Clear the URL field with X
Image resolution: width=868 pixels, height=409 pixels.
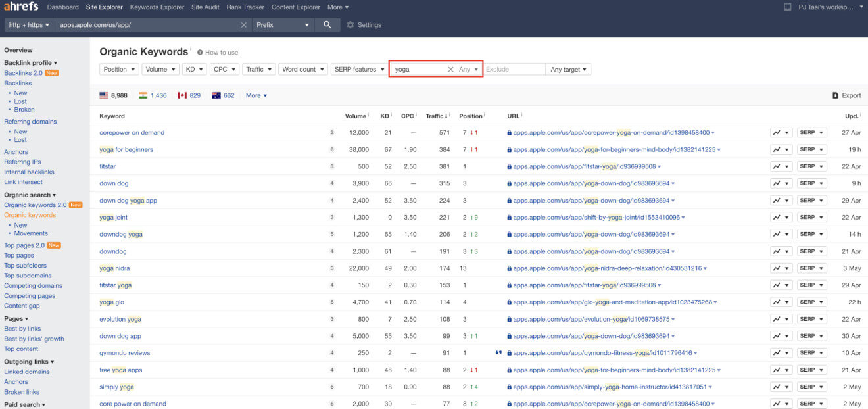coord(244,25)
